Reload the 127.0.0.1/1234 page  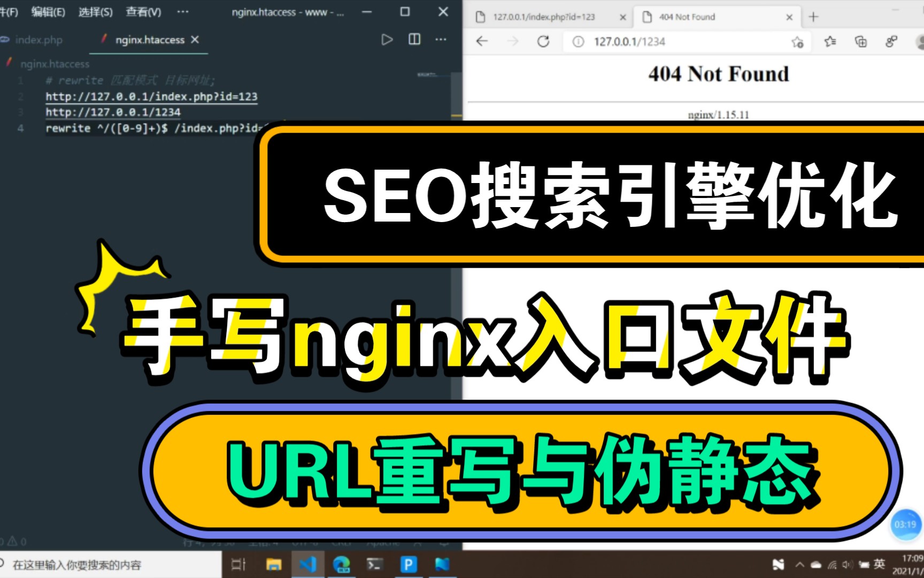(543, 41)
